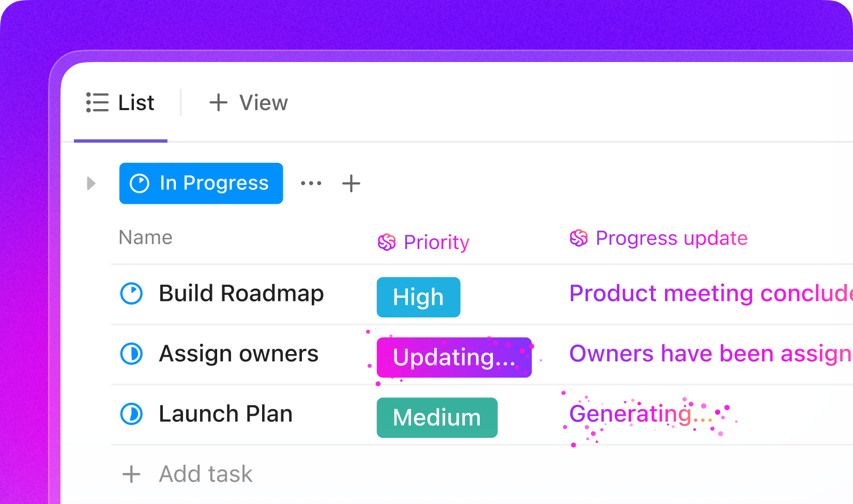Open the Build Roadmap task name
853x504 pixels.
pyautogui.click(x=241, y=294)
